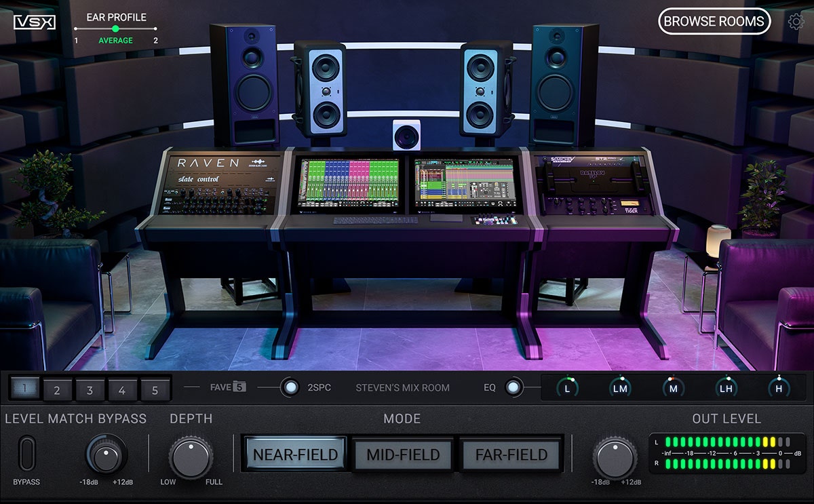Image resolution: width=814 pixels, height=504 pixels.
Task: Click the Ear Profile slider handle
Action: click(115, 28)
